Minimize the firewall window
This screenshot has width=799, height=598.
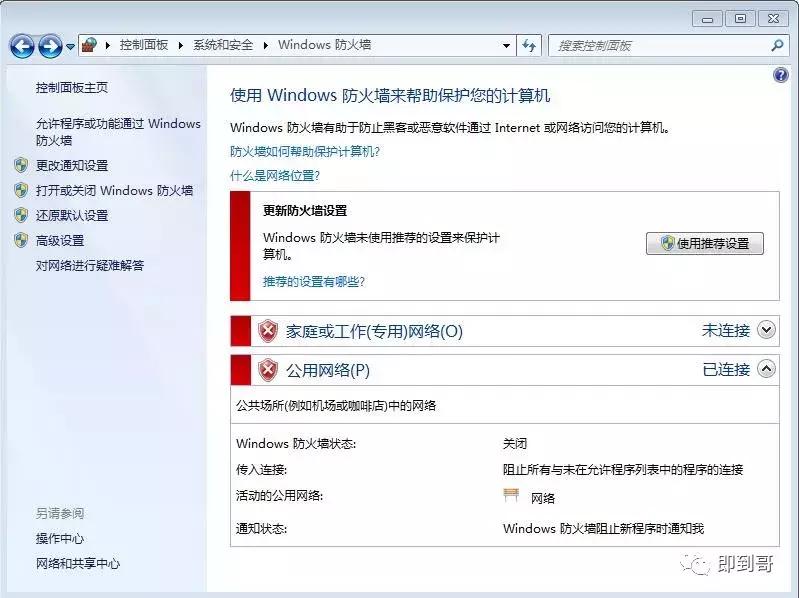(707, 19)
